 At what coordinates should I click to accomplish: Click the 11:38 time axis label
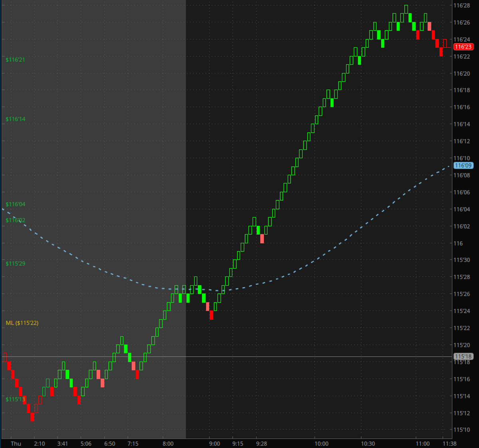pos(450,444)
